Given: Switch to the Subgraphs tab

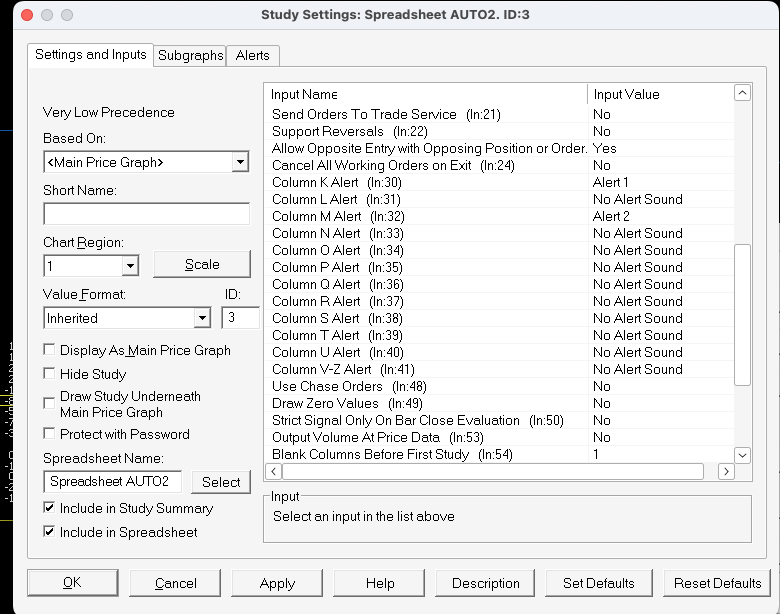Looking at the screenshot, I should tap(190, 56).
